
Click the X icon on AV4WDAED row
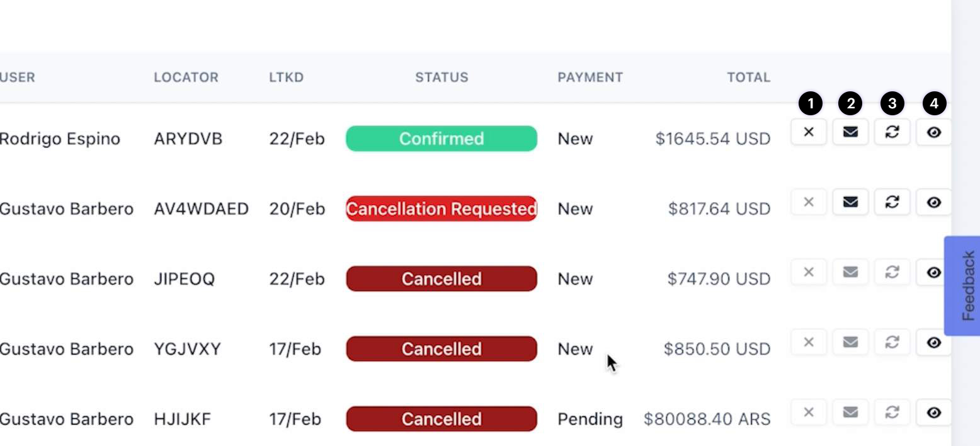(809, 202)
